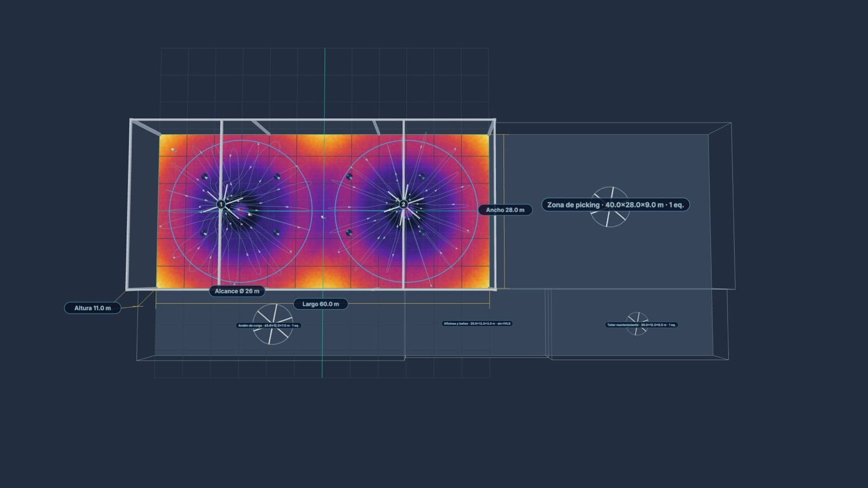Select fan marker number 2
Image resolution: width=868 pixels, height=488 pixels.
click(x=403, y=204)
